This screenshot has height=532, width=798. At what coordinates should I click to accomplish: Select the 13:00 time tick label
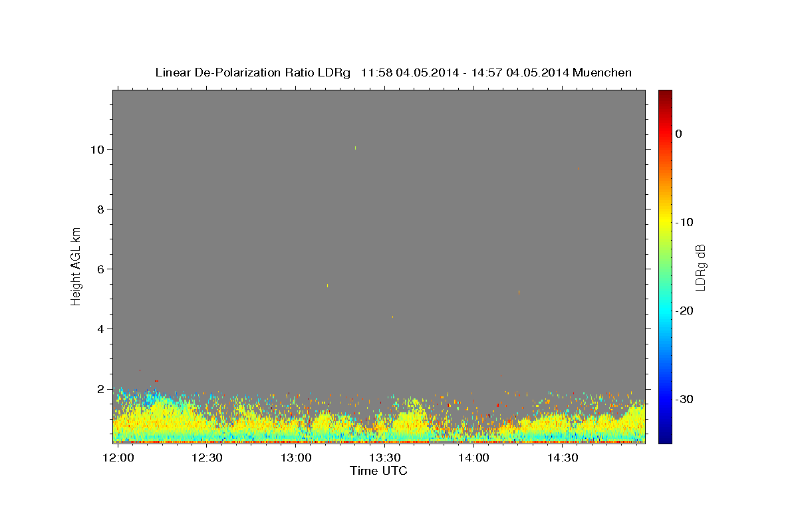coord(295,458)
